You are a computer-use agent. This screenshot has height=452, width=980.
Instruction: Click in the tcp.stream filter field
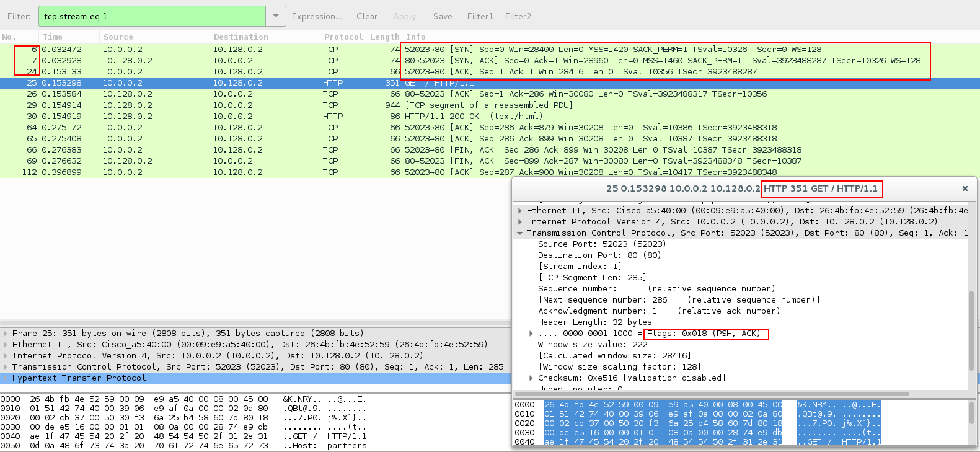(152, 16)
